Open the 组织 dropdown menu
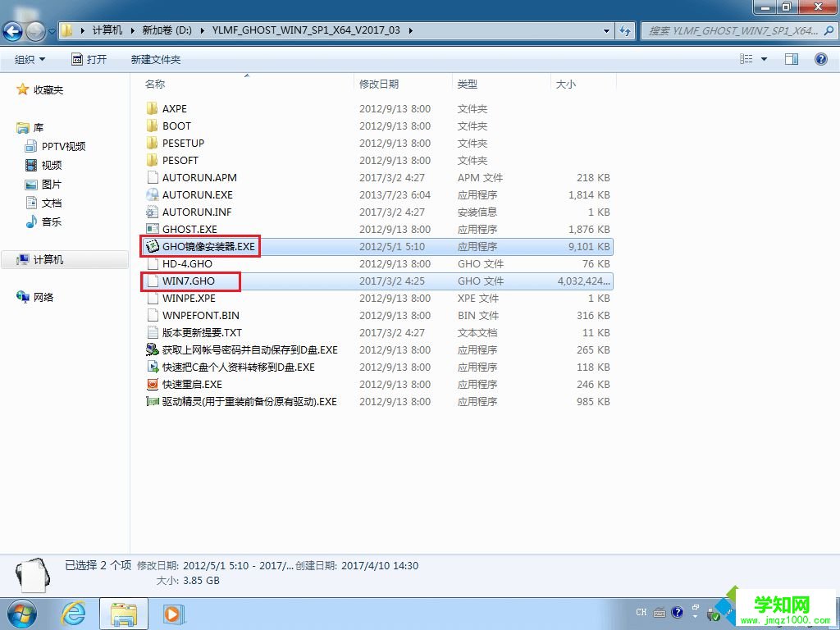This screenshot has height=630, width=840. [x=30, y=58]
